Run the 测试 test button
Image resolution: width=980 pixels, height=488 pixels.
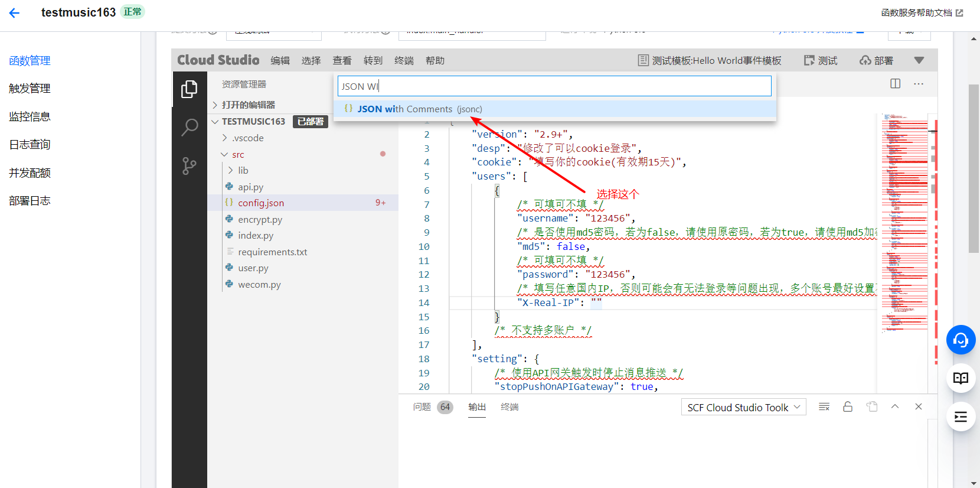coord(821,60)
